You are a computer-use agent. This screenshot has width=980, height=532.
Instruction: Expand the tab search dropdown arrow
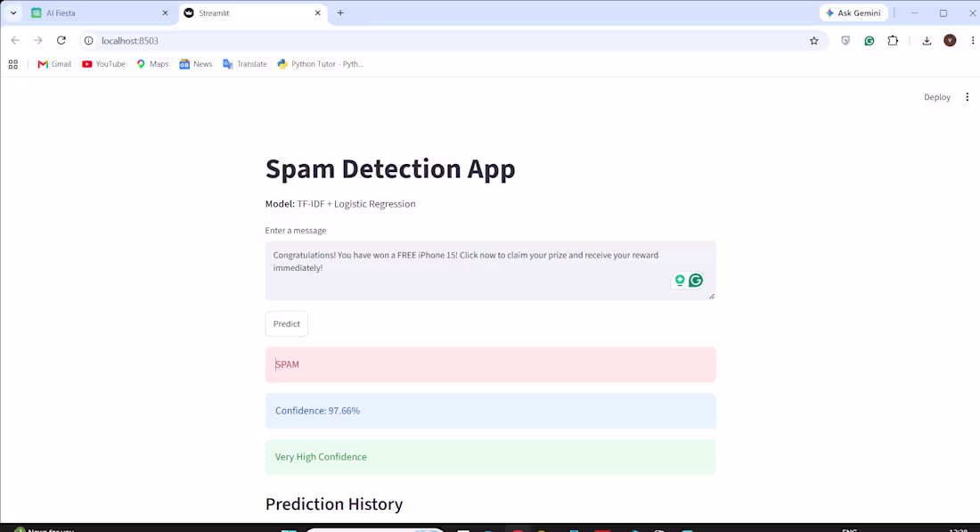coord(13,12)
